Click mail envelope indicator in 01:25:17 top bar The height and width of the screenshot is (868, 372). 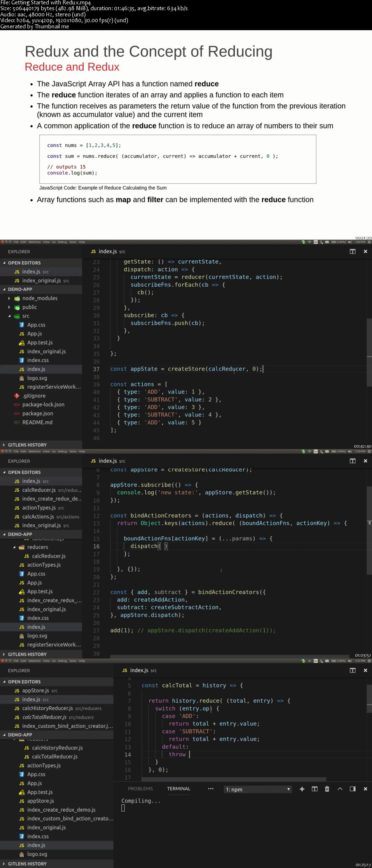point(327,661)
